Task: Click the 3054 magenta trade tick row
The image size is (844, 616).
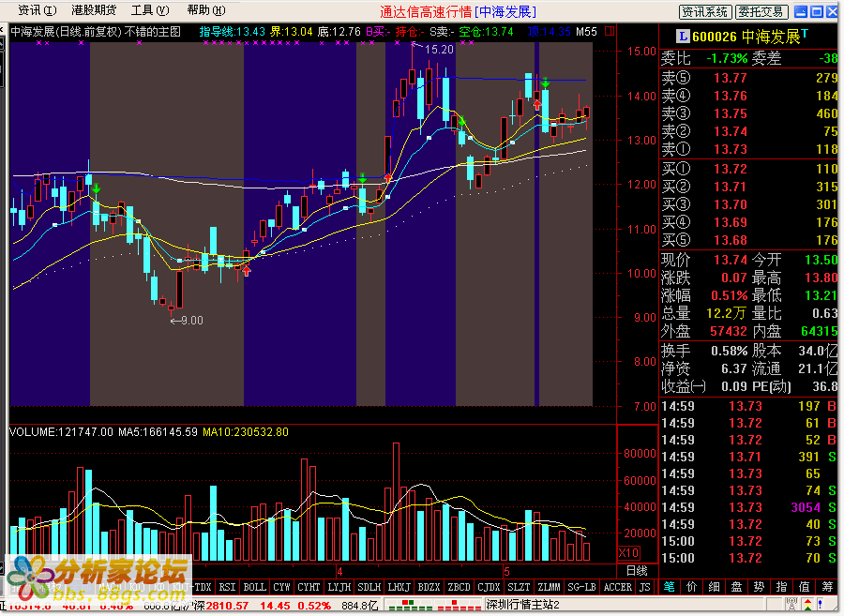Action: 748,507
